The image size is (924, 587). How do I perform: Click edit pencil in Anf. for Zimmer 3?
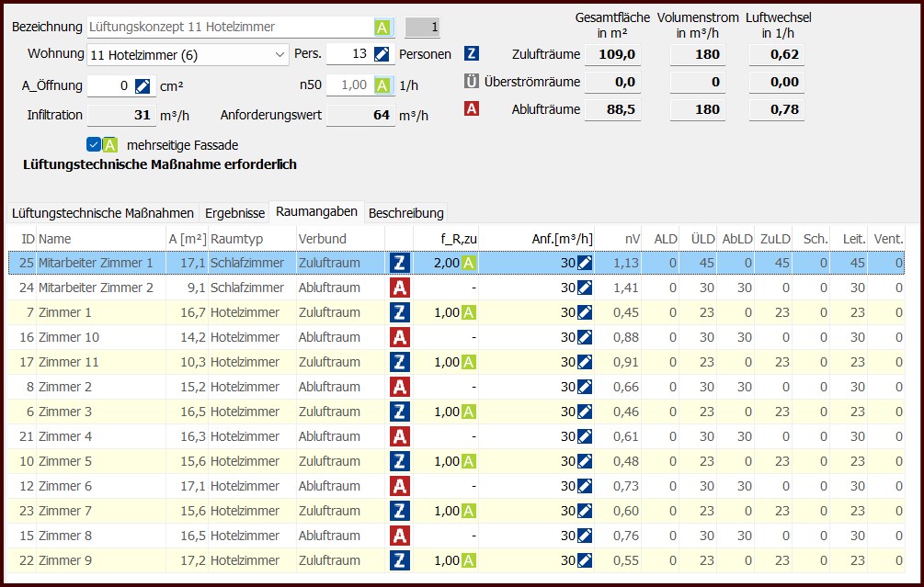(x=585, y=412)
